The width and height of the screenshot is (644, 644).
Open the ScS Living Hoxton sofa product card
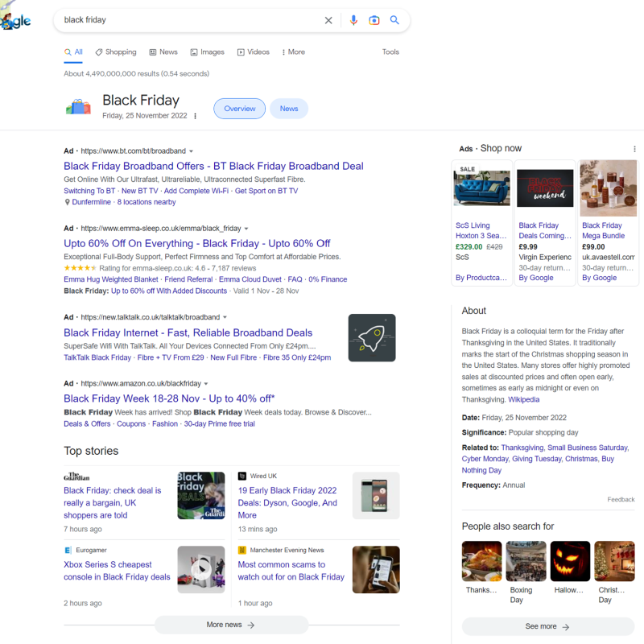coord(481,223)
